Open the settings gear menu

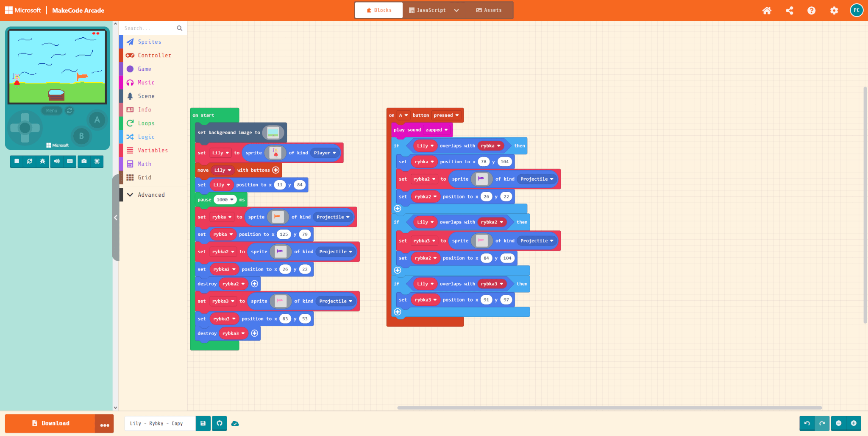(x=834, y=11)
